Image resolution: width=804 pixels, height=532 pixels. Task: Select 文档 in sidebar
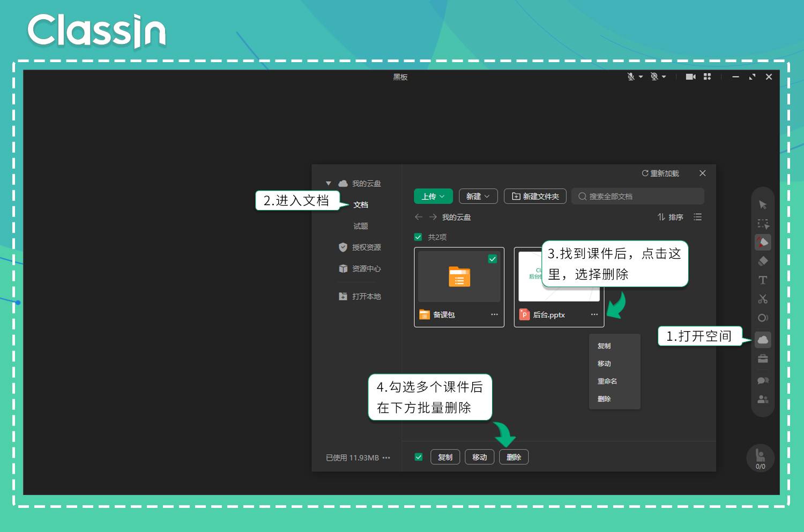(x=361, y=205)
